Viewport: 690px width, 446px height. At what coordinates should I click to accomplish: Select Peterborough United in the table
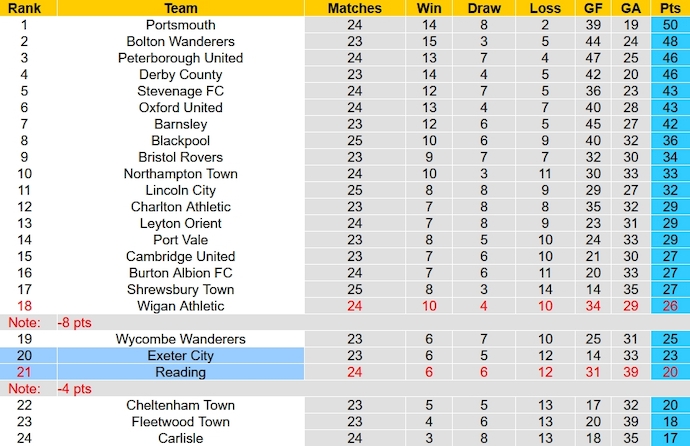coord(180,58)
